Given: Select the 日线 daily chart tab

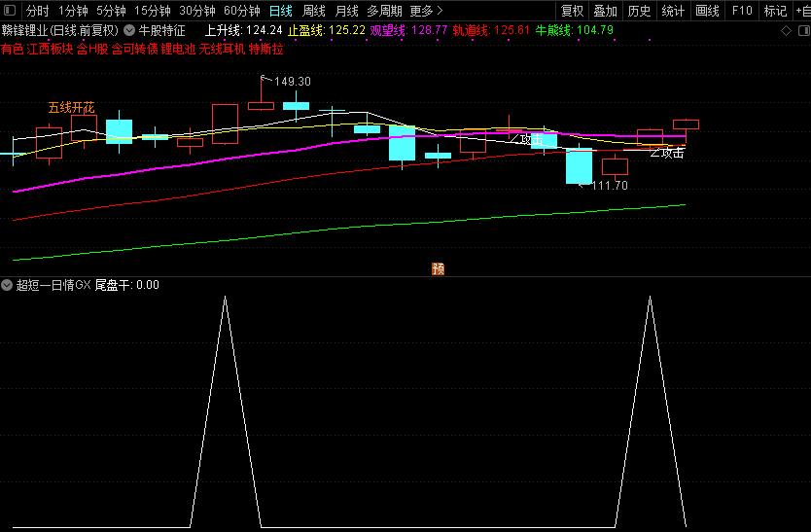Looking at the screenshot, I should pyautogui.click(x=281, y=11).
